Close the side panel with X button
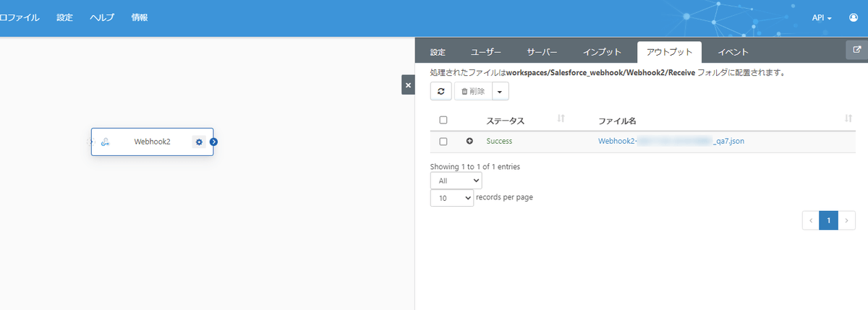Viewport: 868px width, 310px height. click(x=408, y=85)
